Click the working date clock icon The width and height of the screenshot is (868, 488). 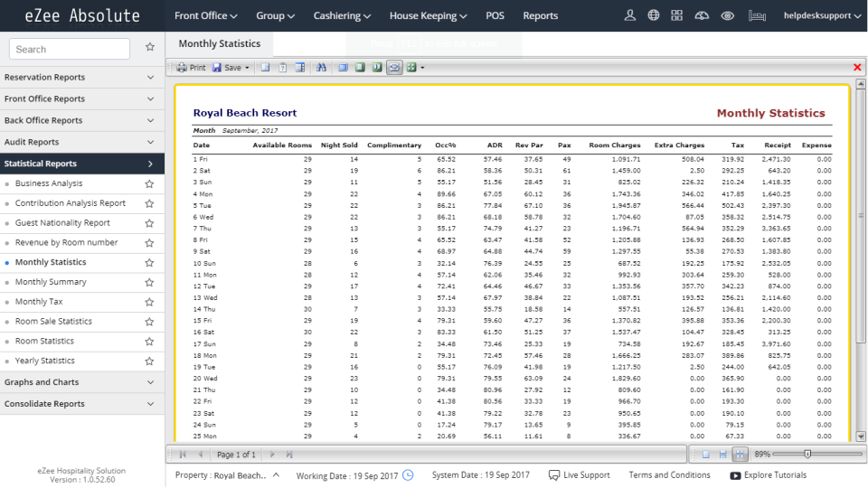[408, 475]
